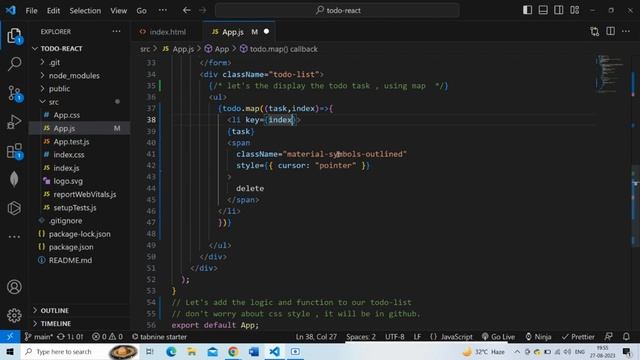
Task: Open the Explorer view in activity bar
Action: (x=14, y=36)
